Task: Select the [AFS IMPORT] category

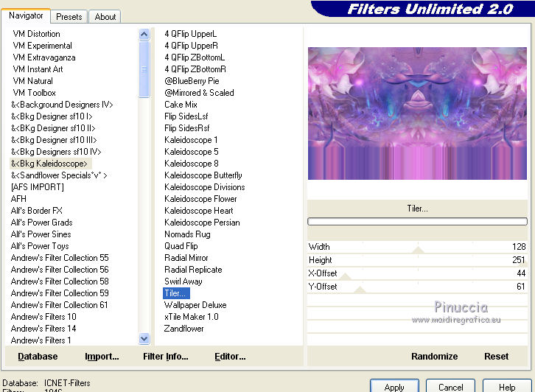Action: [x=37, y=187]
